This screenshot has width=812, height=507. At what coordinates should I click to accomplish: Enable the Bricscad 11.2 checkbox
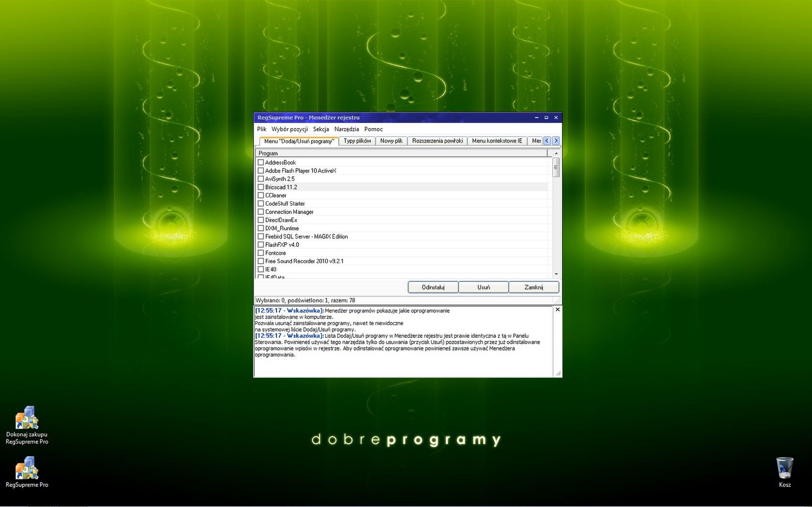pos(261,187)
